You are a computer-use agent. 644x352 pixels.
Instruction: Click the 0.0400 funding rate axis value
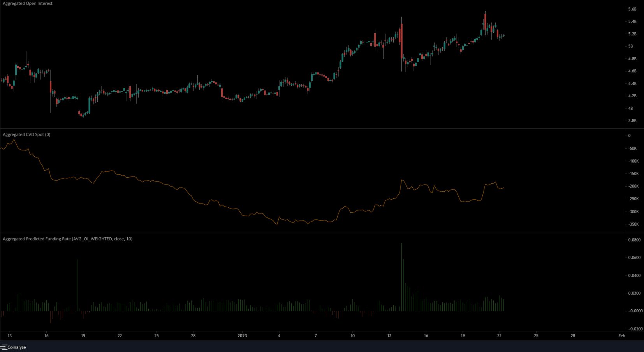[x=634, y=275]
